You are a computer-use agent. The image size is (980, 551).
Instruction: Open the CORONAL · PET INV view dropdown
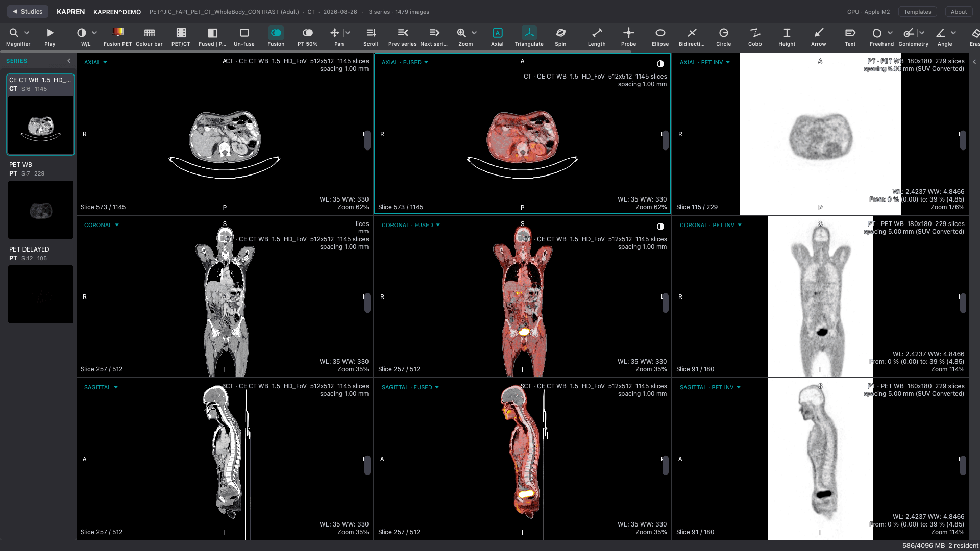(710, 225)
